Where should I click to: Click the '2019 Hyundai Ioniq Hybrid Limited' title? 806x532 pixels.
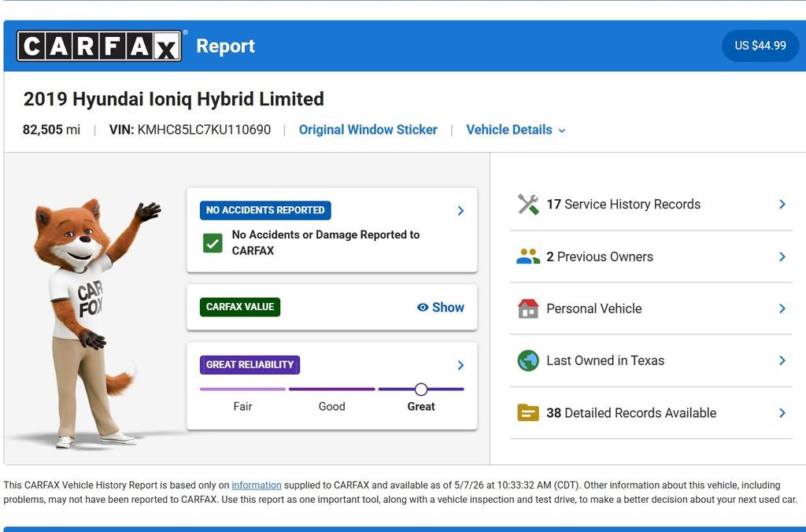pyautogui.click(x=174, y=98)
